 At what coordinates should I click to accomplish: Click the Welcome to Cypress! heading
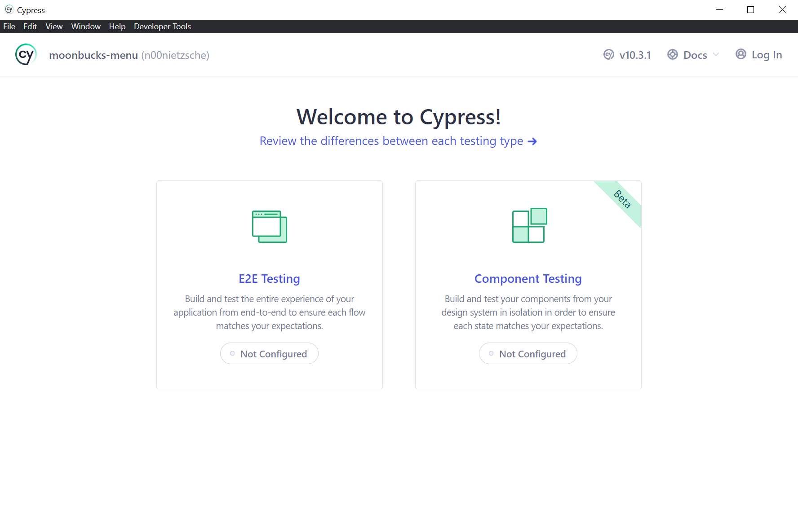[x=399, y=117]
